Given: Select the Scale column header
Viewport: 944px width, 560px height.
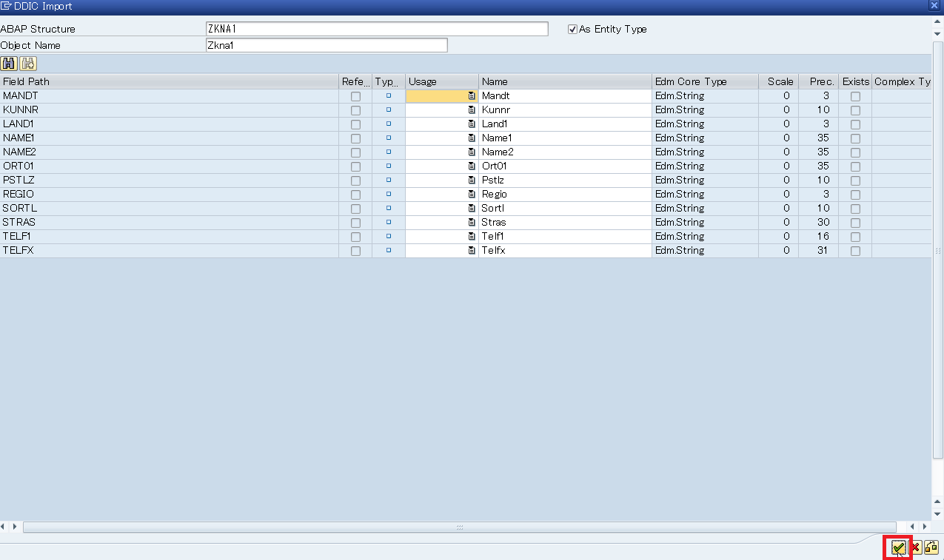Looking at the screenshot, I should (x=778, y=81).
